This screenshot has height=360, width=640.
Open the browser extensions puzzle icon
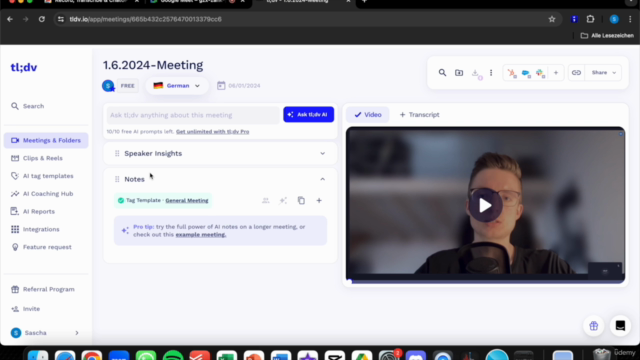coord(590,19)
